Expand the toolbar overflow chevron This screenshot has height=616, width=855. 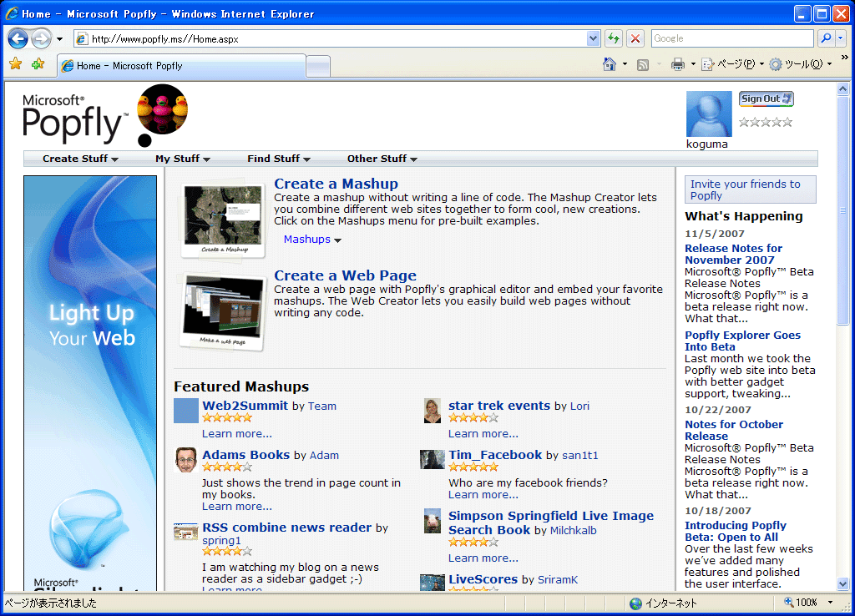(845, 58)
